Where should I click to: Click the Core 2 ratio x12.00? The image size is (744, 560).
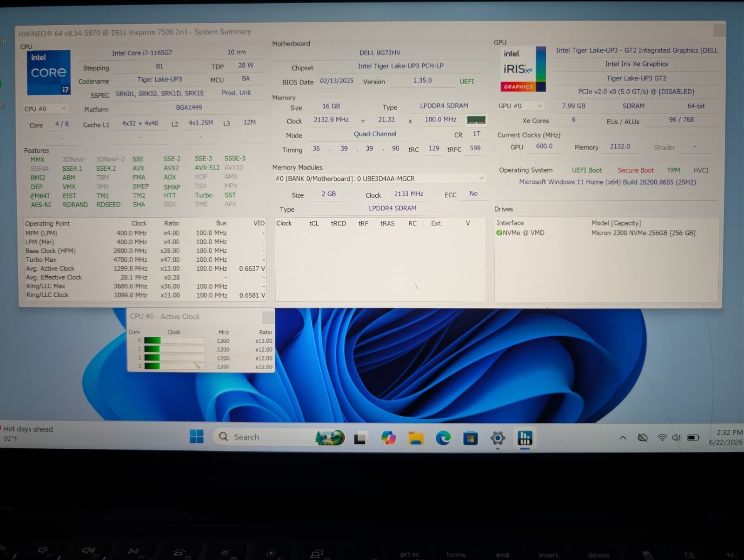[x=264, y=358]
